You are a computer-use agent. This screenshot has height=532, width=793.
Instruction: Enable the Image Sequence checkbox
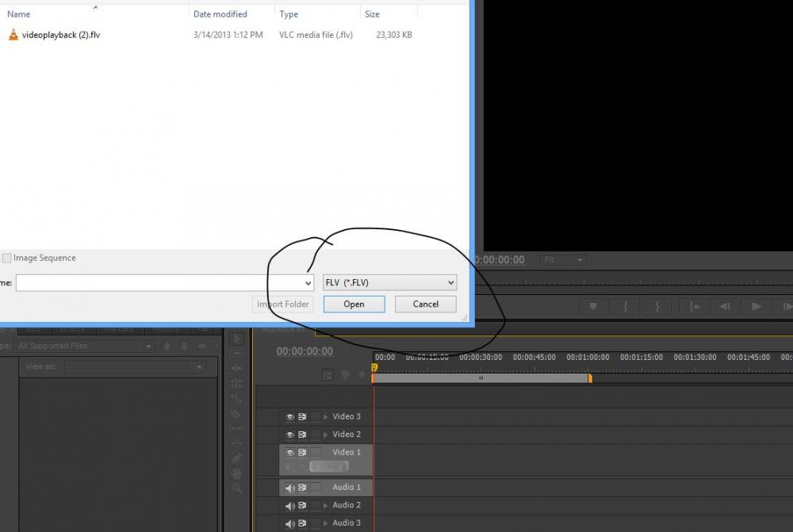coord(6,258)
